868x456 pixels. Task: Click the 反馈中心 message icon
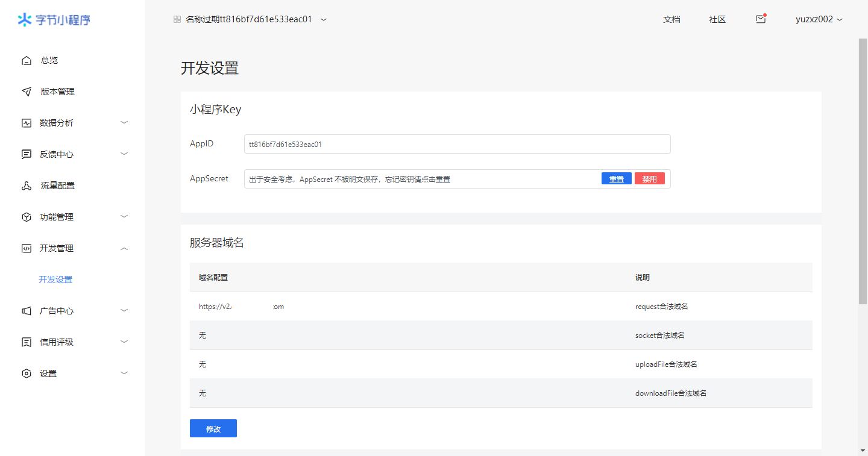click(x=26, y=154)
